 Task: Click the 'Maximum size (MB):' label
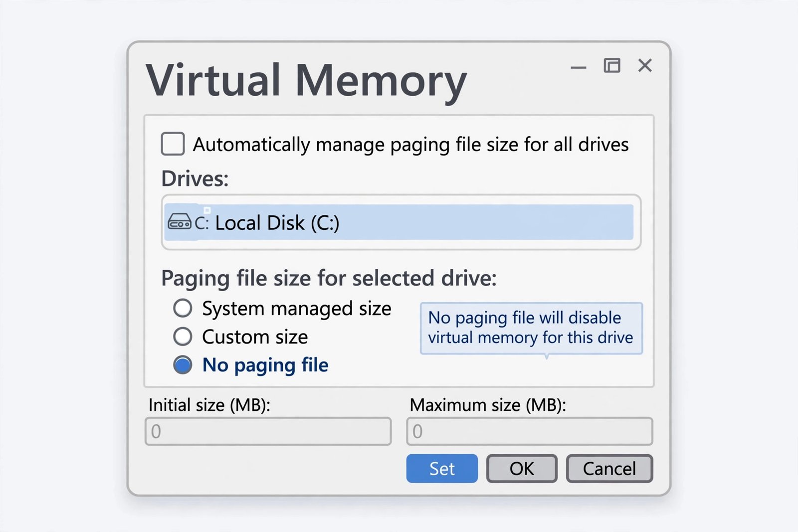[x=488, y=405]
